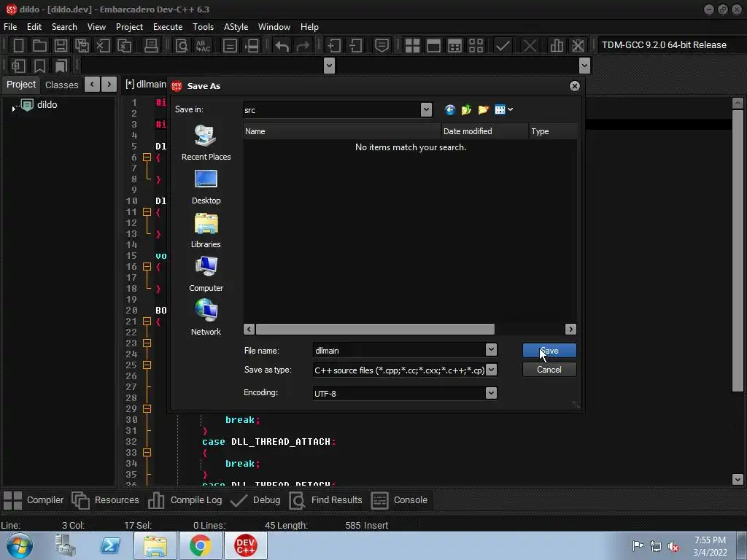
Task: Select Desktop in Save As sidebar
Action: pos(206,186)
